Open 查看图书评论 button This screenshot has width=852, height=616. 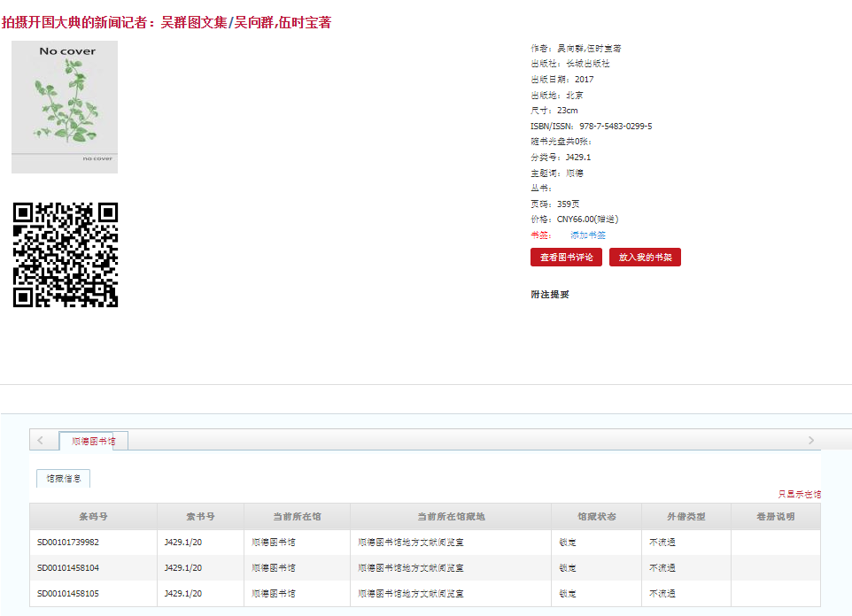566,258
